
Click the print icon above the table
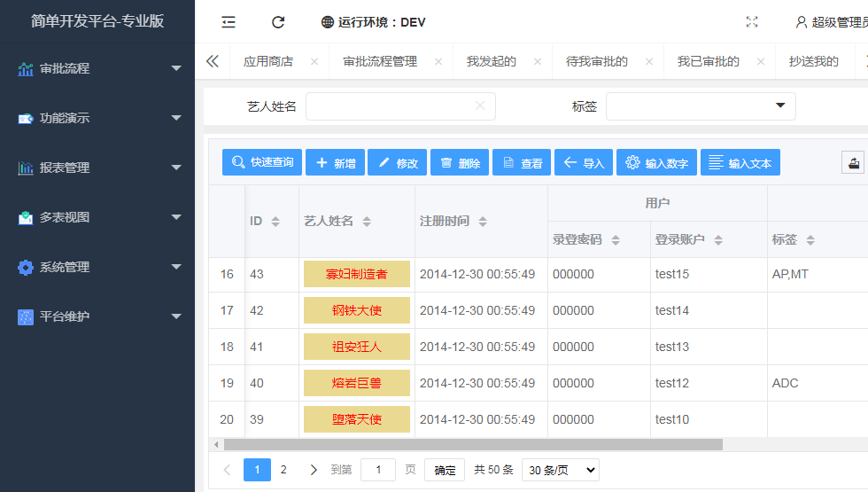pos(853,162)
